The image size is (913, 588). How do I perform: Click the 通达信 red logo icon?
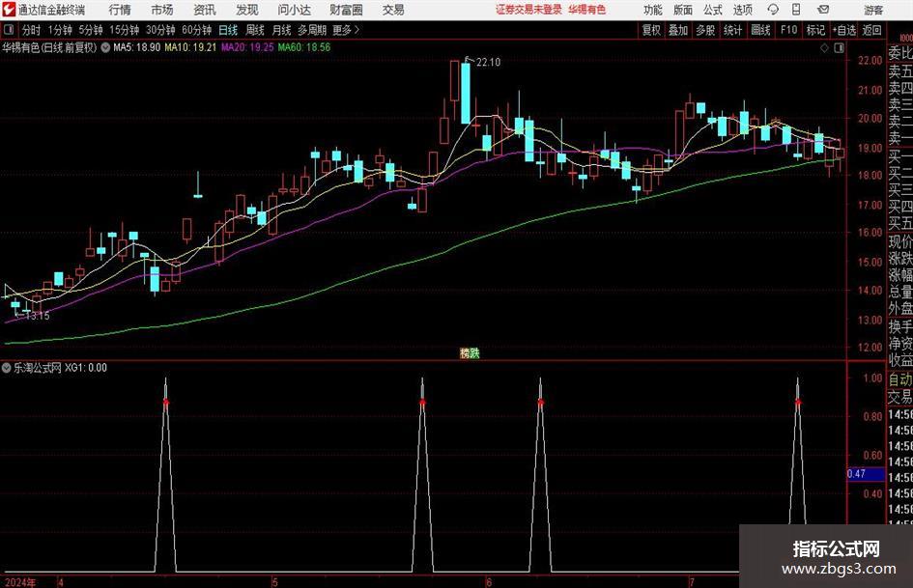click(x=9, y=10)
